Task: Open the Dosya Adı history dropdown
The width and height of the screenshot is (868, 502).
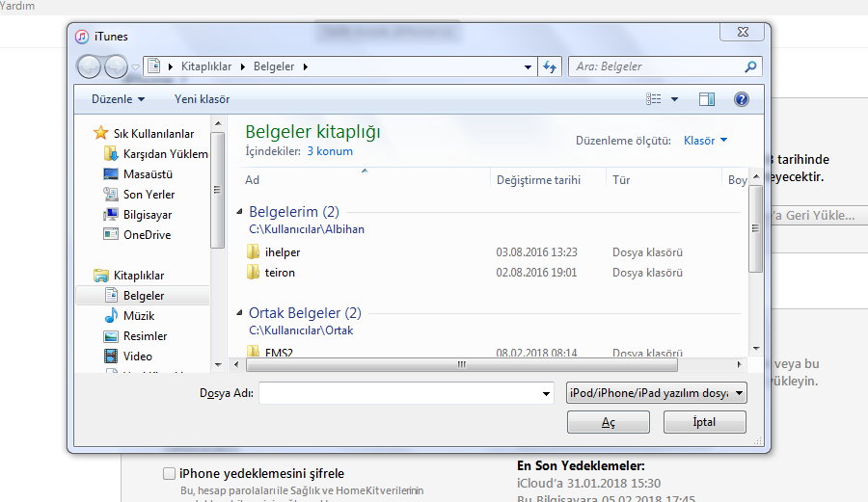Action: 546,394
